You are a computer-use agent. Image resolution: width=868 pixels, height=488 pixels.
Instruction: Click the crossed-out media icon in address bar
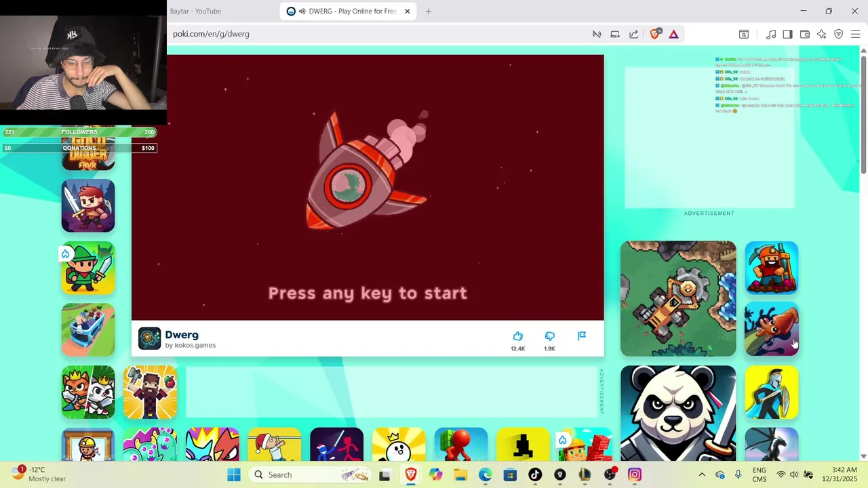(597, 34)
